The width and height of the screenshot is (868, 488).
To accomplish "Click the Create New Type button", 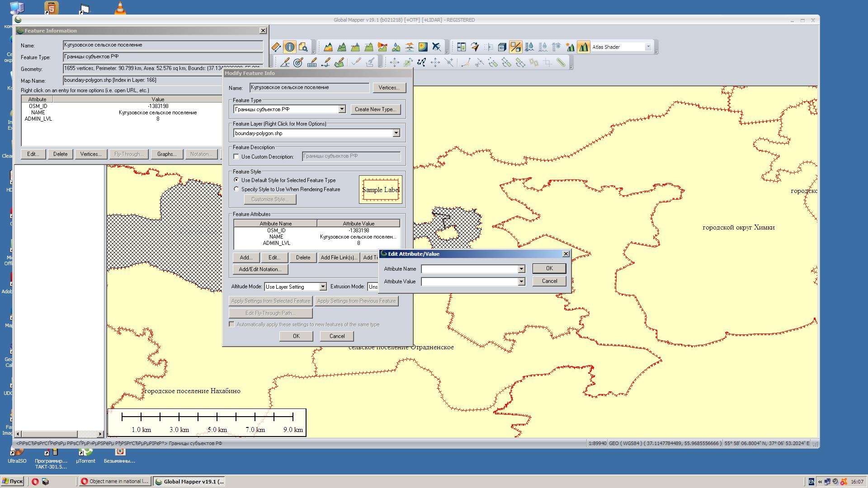I will click(375, 109).
